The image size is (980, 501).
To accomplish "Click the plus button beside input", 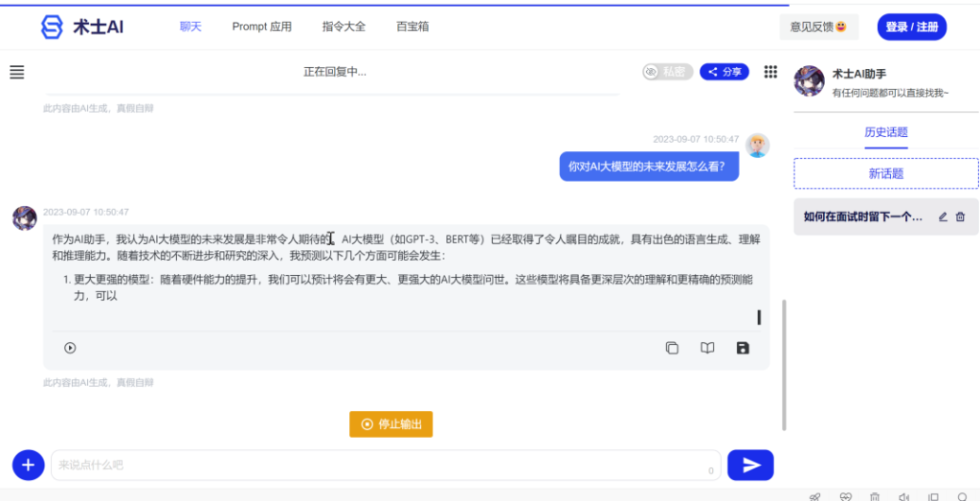I will point(28,465).
